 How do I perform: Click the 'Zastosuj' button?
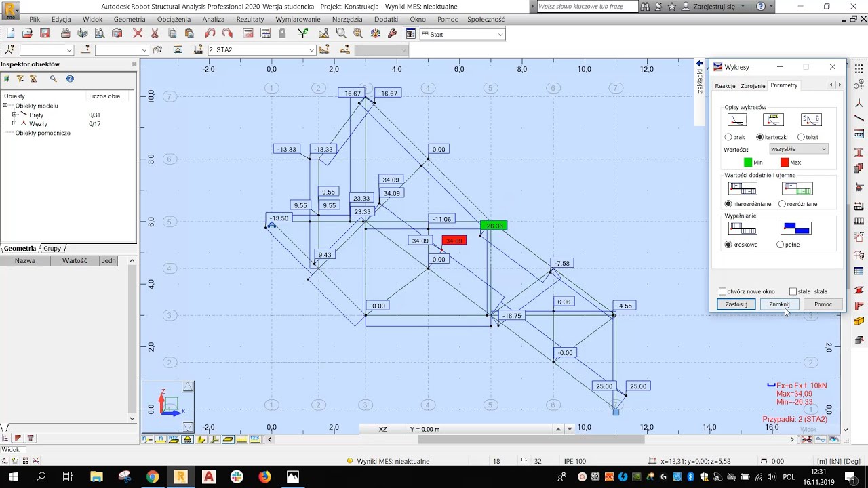point(736,304)
